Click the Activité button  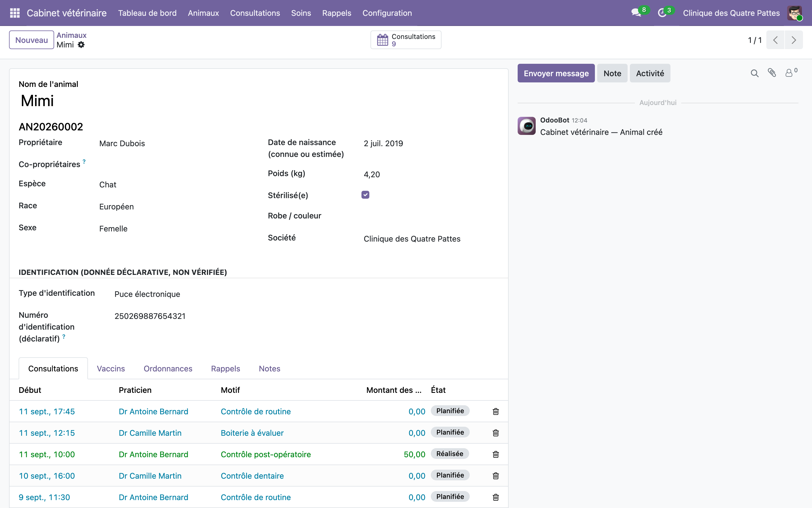coord(650,73)
